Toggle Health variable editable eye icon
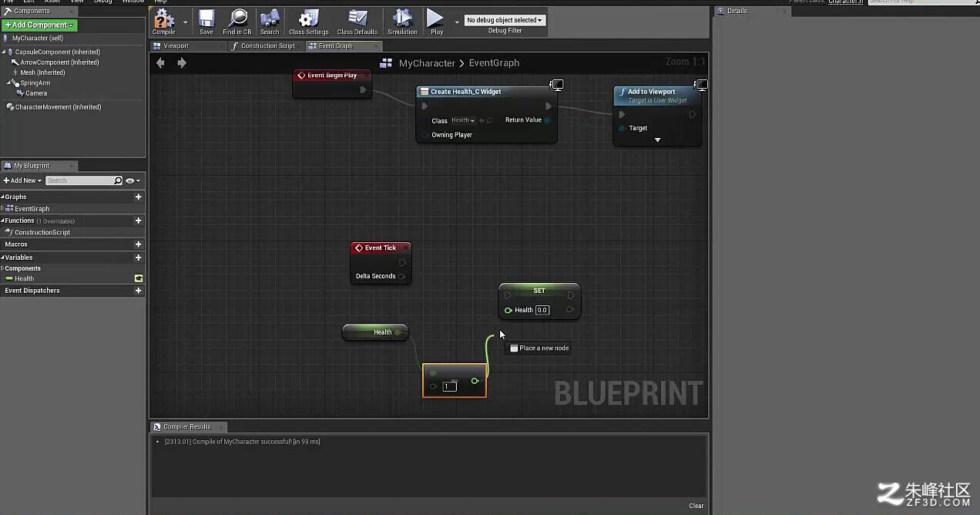Screen dimensions: 980x515 click(x=139, y=278)
